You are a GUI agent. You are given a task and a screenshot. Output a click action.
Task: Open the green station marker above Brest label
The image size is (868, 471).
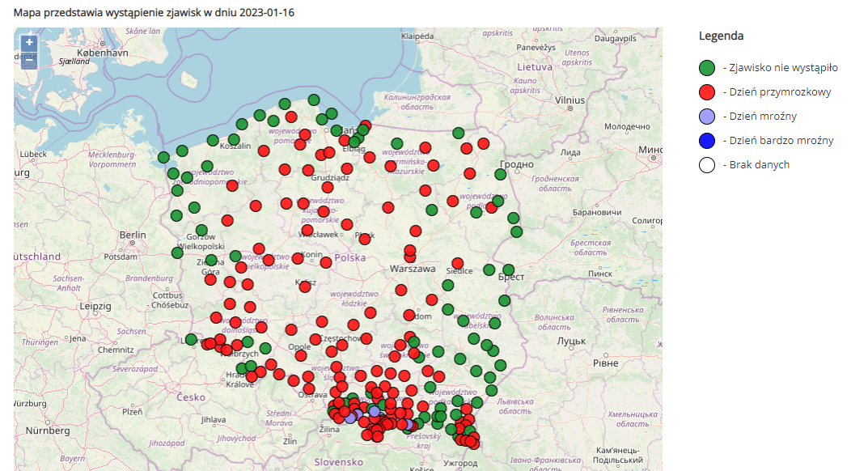pos(509,269)
